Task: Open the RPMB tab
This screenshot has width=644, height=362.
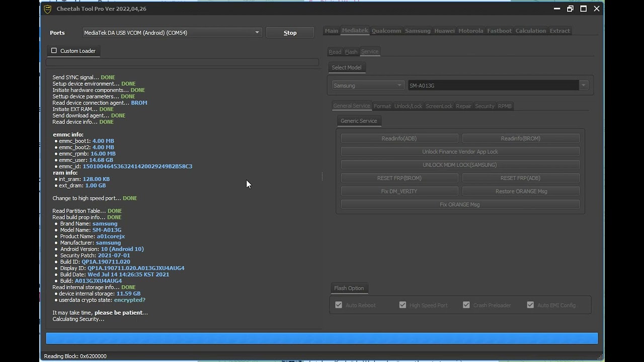Action: (505, 106)
